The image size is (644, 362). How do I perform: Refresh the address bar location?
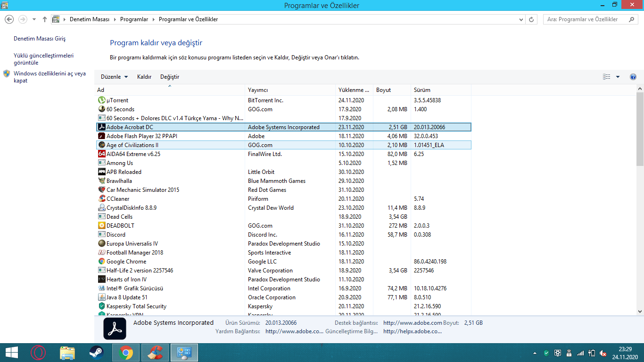point(532,19)
